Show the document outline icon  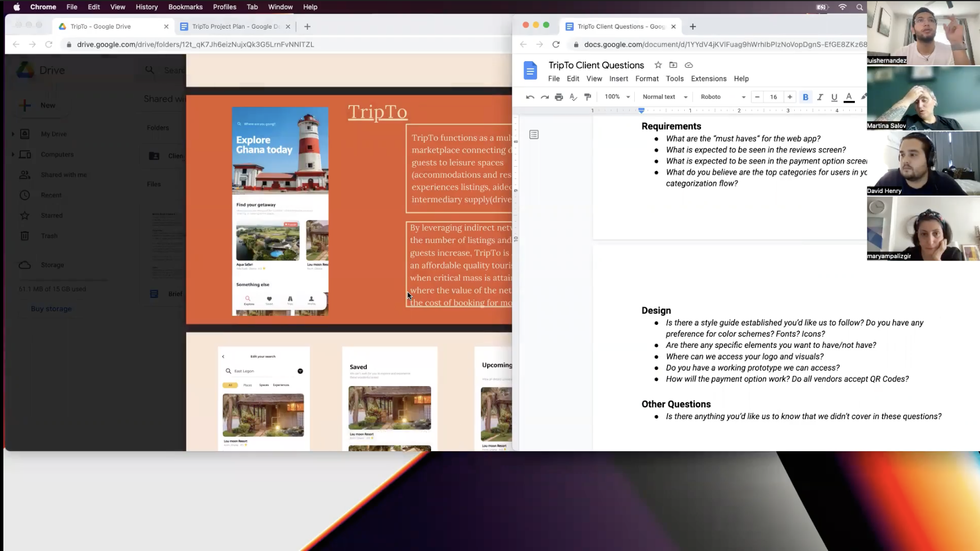[534, 135]
